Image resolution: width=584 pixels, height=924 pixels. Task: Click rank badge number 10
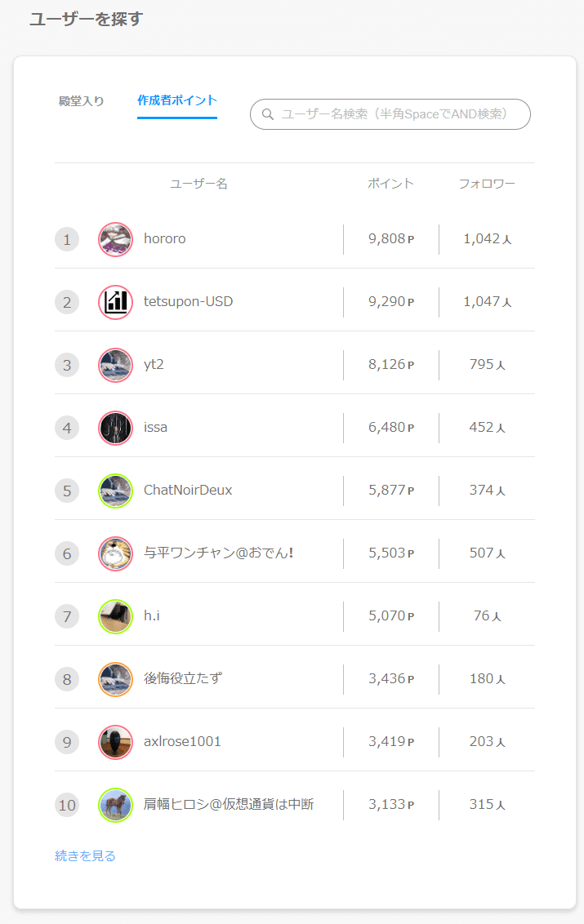tap(67, 805)
